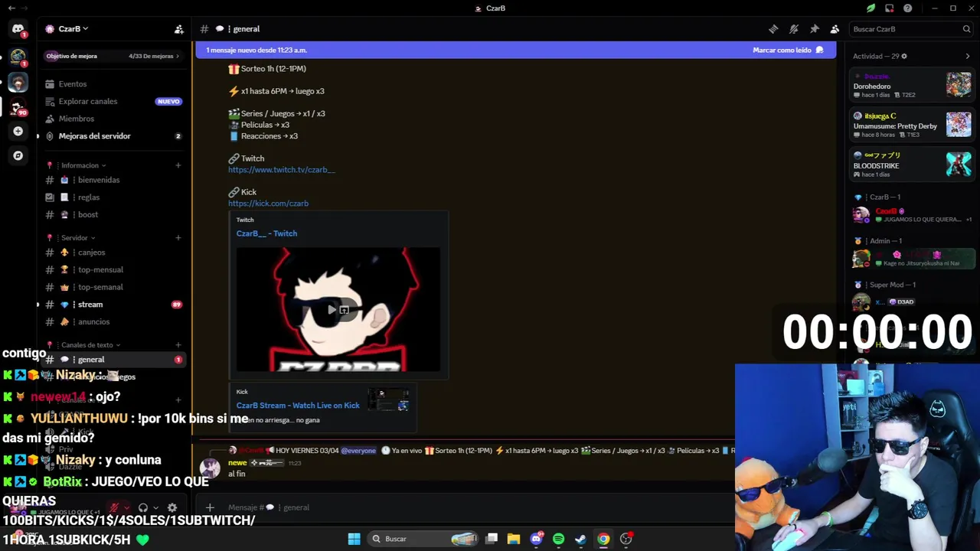Screen dimensions: 980x551
Task: Select the CzarB server avatar with 90 badge
Action: [x=18, y=106]
